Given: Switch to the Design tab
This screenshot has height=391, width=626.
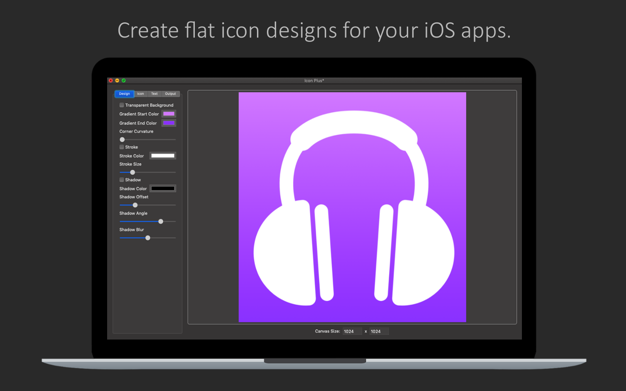Looking at the screenshot, I should tap(124, 94).
